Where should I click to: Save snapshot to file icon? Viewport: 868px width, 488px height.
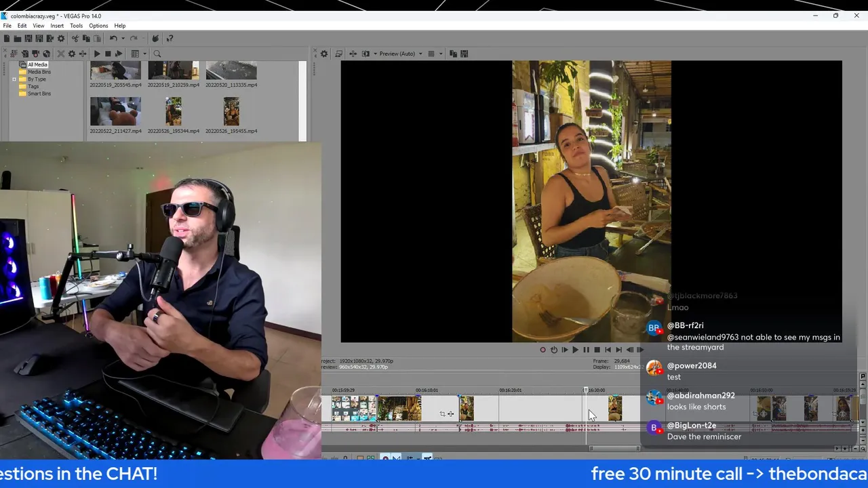[465, 54]
